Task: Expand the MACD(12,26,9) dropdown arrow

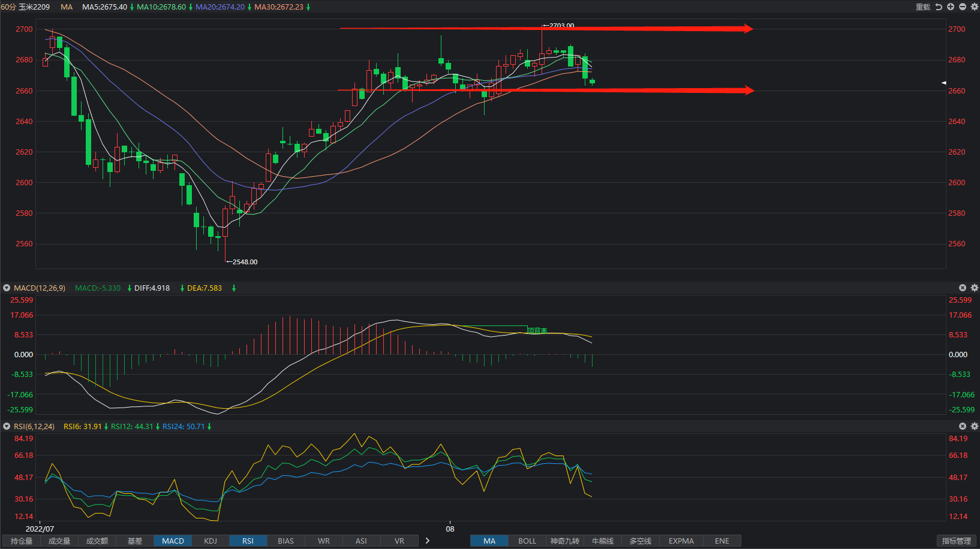Action: [x=7, y=288]
